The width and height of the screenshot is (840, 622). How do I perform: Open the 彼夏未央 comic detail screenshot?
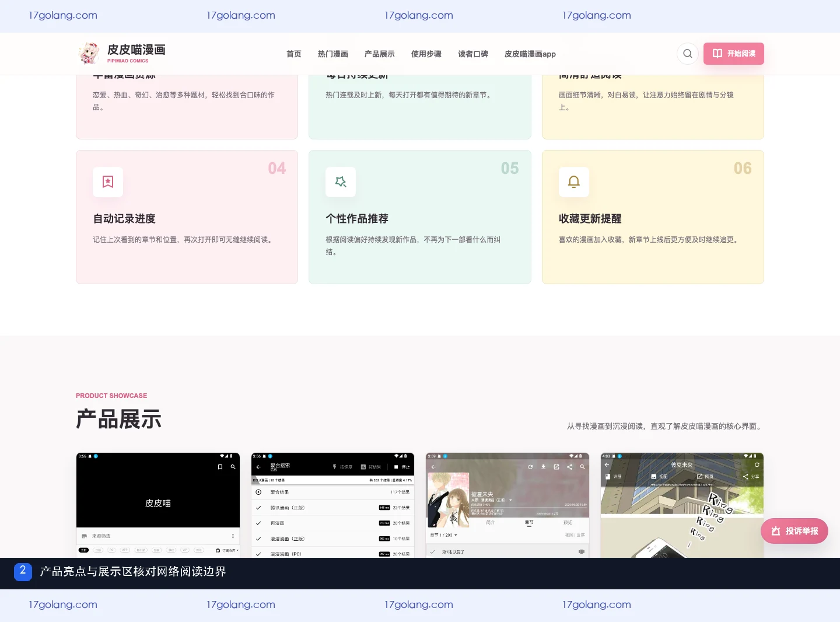point(508,505)
